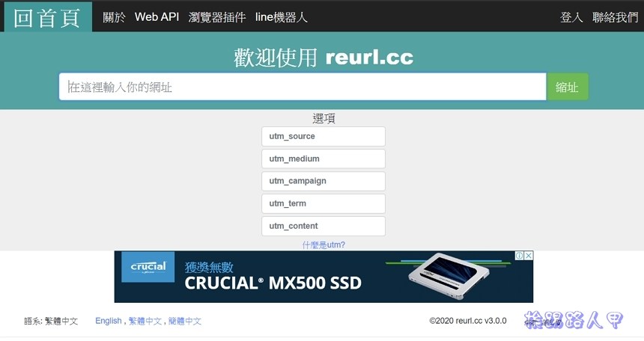
Task: Click 登入 to log in
Action: (571, 17)
